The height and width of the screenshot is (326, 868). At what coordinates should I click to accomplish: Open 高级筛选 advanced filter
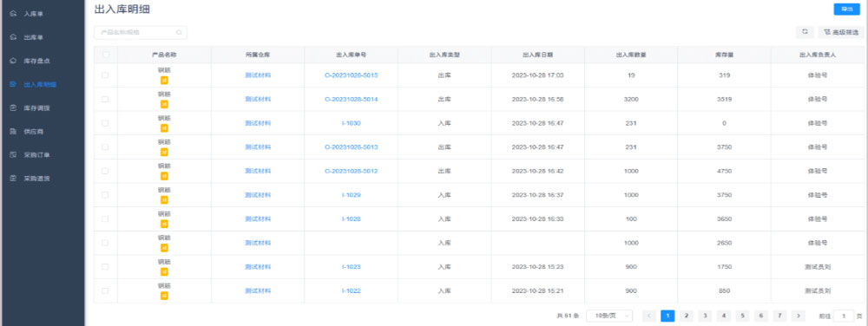click(840, 33)
